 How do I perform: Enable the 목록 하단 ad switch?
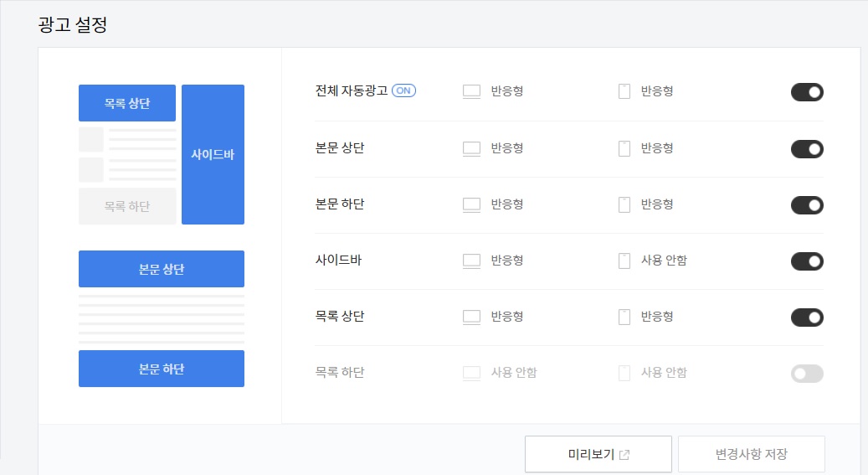pyautogui.click(x=807, y=374)
